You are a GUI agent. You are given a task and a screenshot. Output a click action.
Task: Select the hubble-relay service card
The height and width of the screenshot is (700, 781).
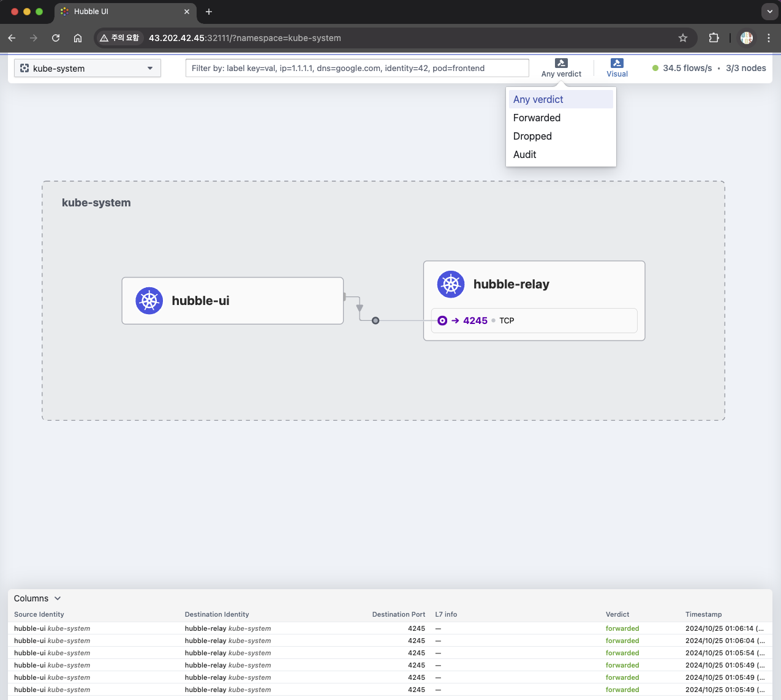534,301
